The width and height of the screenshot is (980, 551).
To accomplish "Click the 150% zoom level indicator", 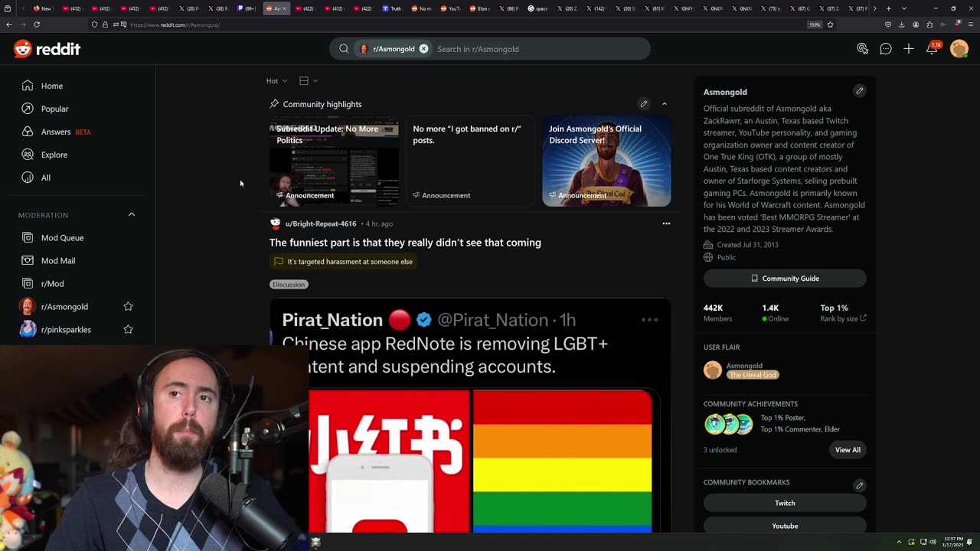I will tap(815, 24).
